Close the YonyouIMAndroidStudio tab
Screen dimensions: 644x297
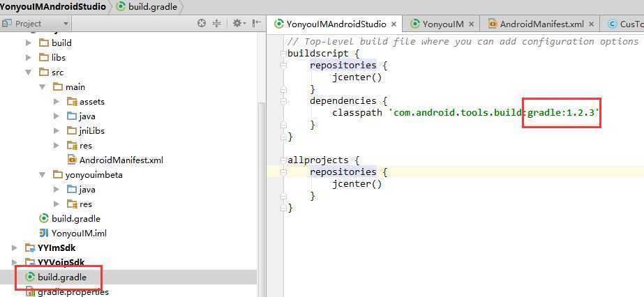point(394,24)
